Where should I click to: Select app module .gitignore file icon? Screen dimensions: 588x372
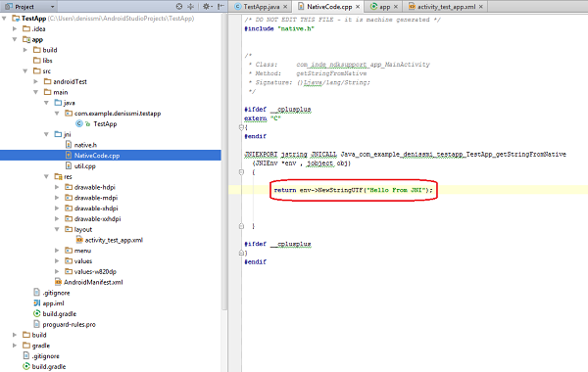pos(37,292)
